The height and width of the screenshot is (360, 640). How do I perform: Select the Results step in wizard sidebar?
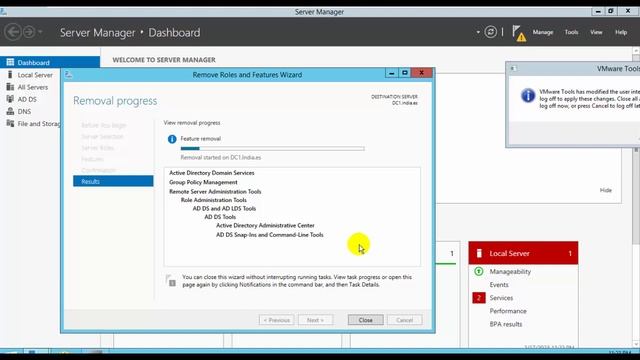click(113, 181)
